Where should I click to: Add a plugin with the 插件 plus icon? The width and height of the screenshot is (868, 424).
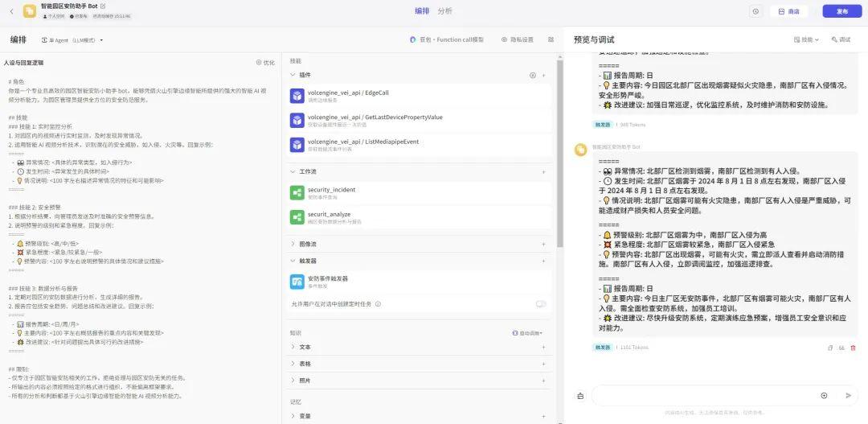[543, 76]
